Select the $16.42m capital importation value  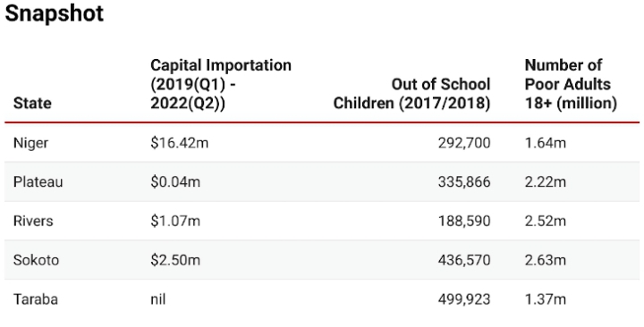pyautogui.click(x=180, y=143)
